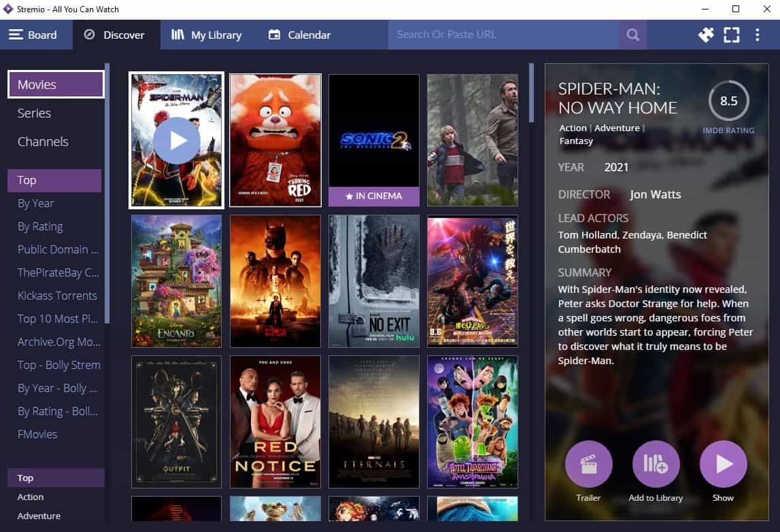
Task: Click play overlay on Spider-Man poster
Action: click(176, 141)
